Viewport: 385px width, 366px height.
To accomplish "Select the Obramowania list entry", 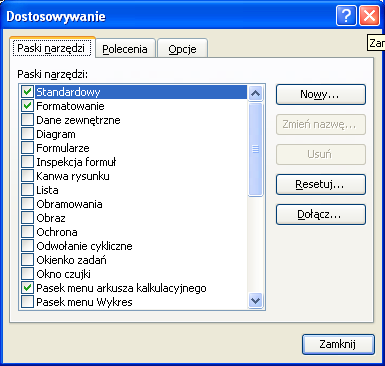I will (x=69, y=204).
